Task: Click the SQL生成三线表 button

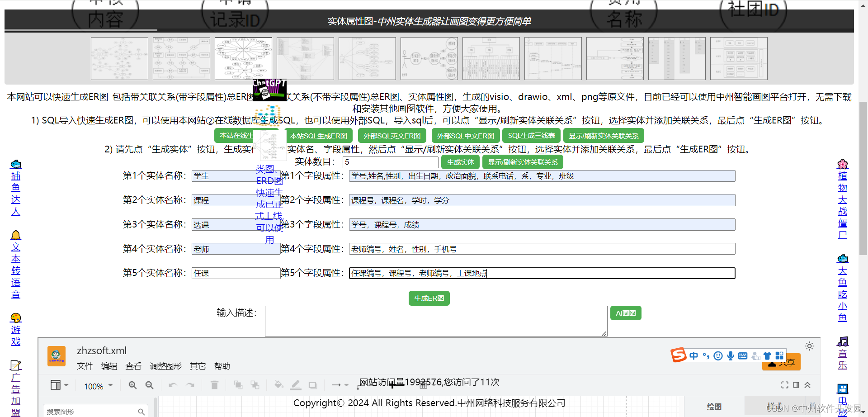Action: [x=531, y=136]
